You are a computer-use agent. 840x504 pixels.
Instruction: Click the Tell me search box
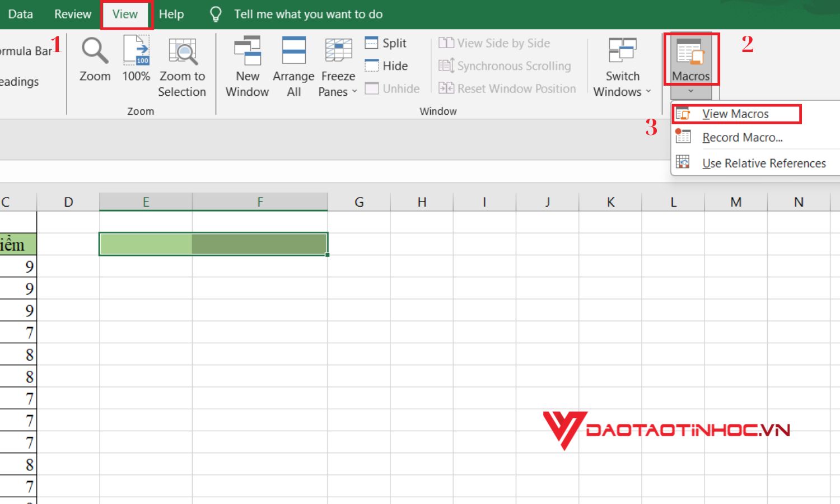pyautogui.click(x=308, y=15)
